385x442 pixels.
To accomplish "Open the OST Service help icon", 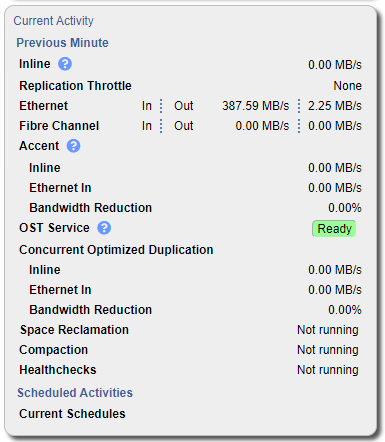I will click(x=104, y=228).
